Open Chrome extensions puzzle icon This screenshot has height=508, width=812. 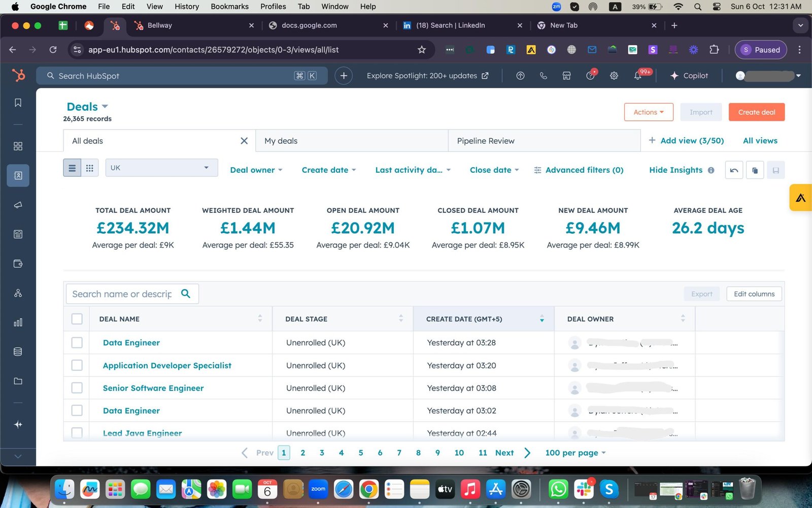click(714, 50)
